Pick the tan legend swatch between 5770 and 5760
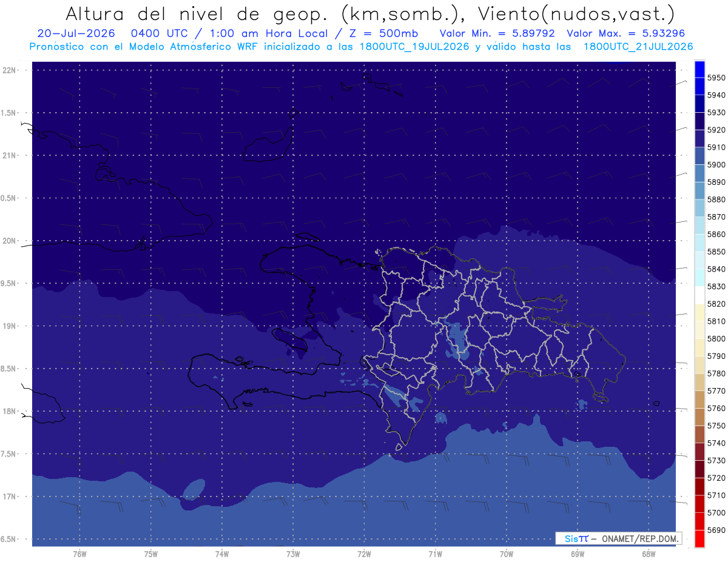The height and width of the screenshot is (562, 728). (699, 399)
